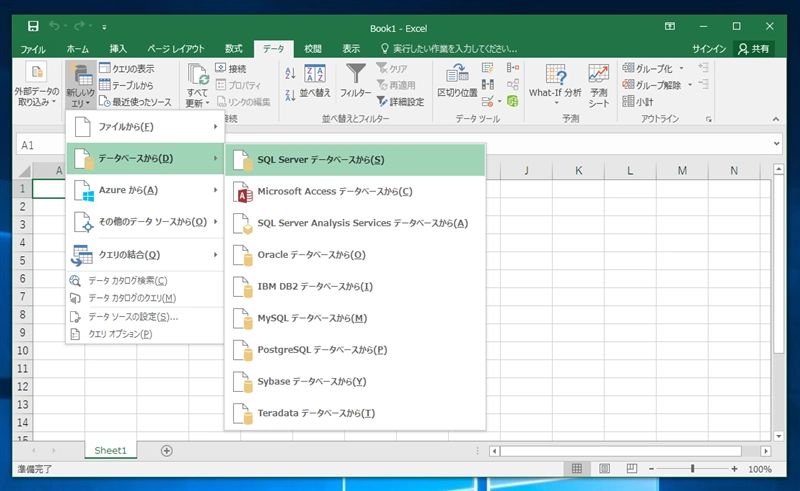Open the ribbon display options icon
The image size is (800, 491).
coord(670,26)
